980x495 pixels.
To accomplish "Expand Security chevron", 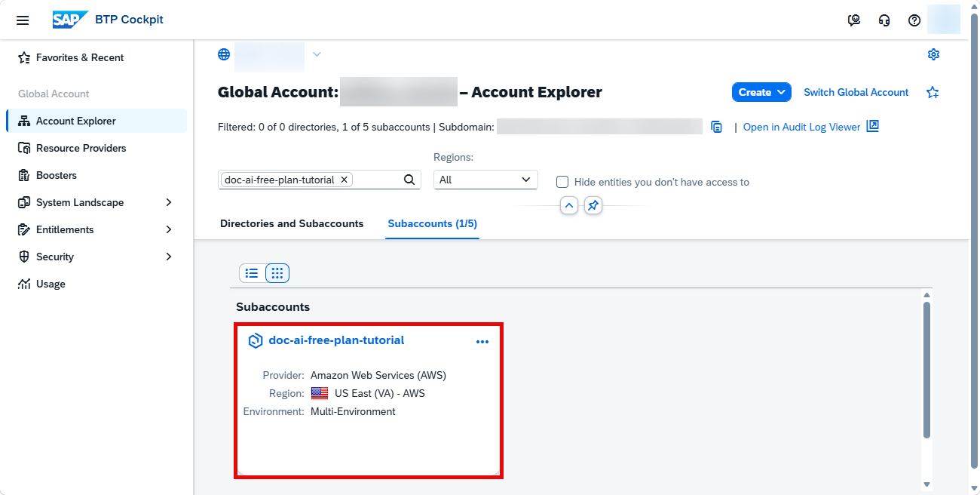I will pyautogui.click(x=168, y=257).
